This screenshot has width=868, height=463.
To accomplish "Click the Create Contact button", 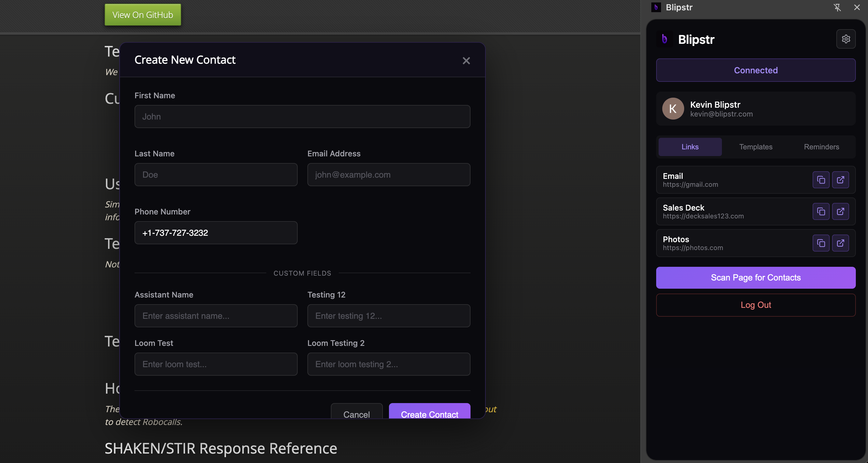I will (x=429, y=413).
